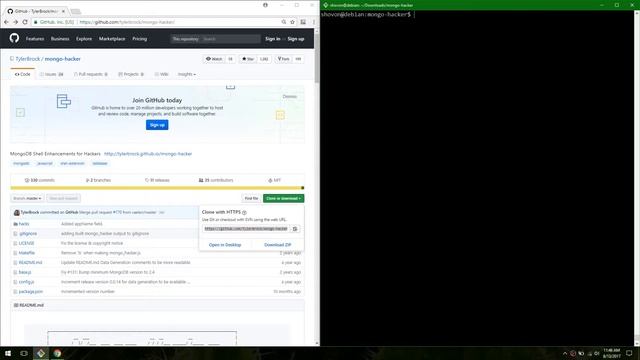Open the Pricing nav link

pos(140,39)
